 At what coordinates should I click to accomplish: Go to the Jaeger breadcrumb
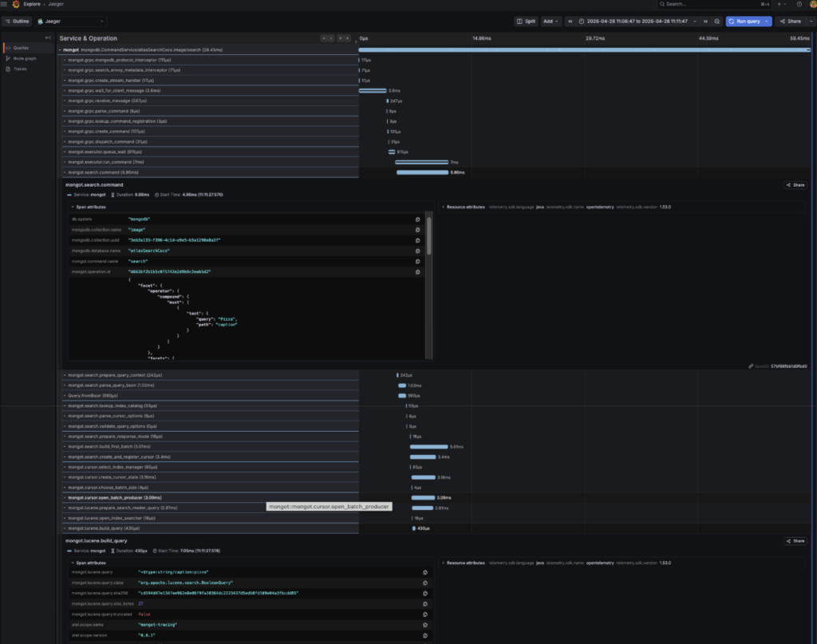tap(56, 4)
